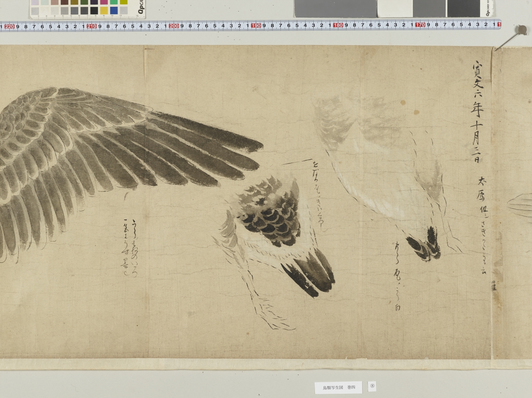Select the darkest gray patch on the gray card
Image resolution: width=532 pixels, height=398 pixels.
(x=463, y=9)
